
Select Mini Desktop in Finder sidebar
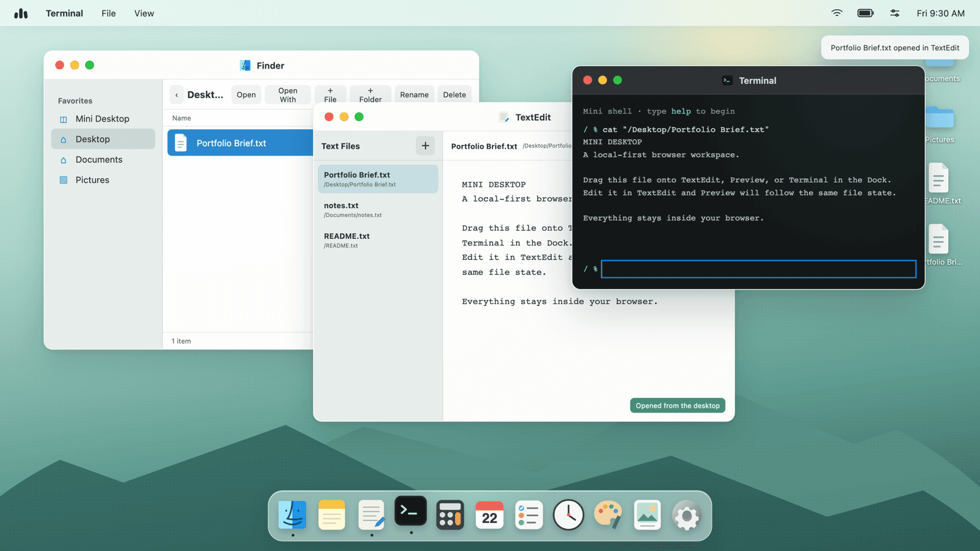[x=103, y=119]
